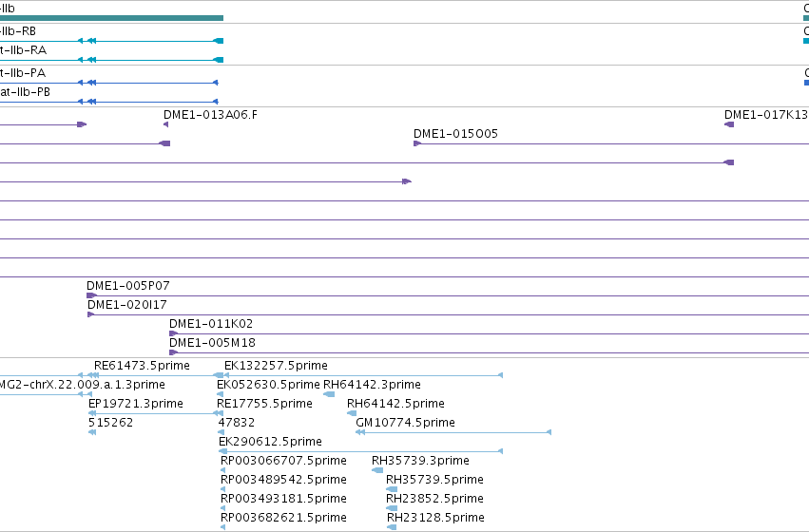Select the RH23852.5prime arrow glyph
Viewport: 809px width, 532px height.
(x=392, y=508)
